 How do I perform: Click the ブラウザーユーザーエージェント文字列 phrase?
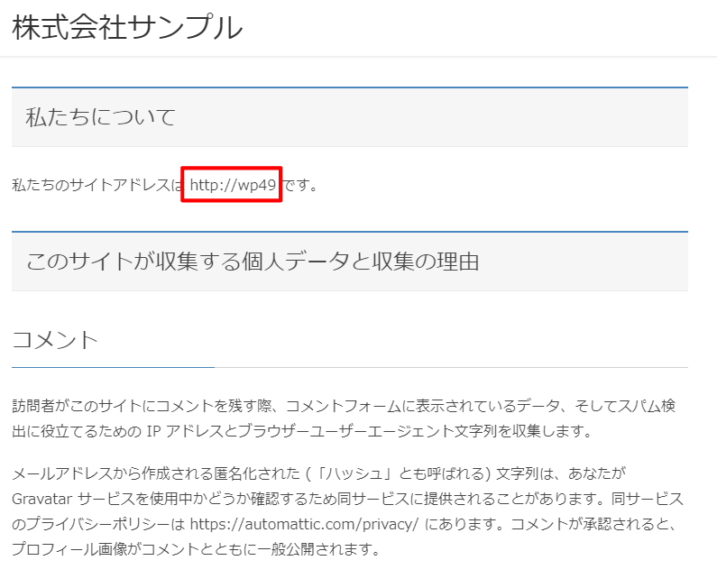(x=357, y=431)
